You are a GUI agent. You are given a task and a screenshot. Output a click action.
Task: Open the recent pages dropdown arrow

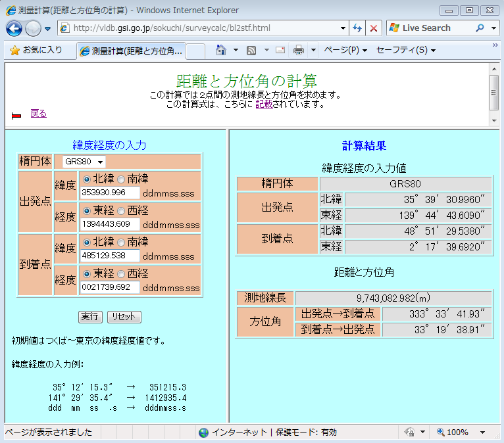[47, 28]
